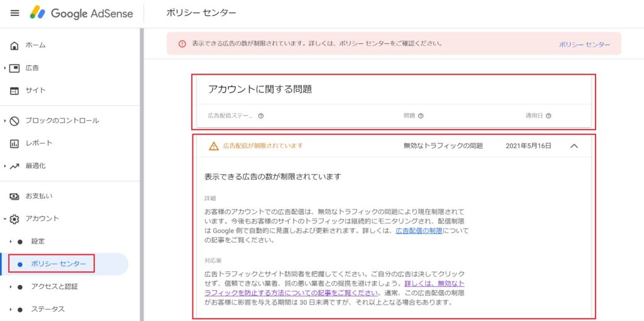
Task: Select ステータス in the sidebar
Action: point(48,309)
